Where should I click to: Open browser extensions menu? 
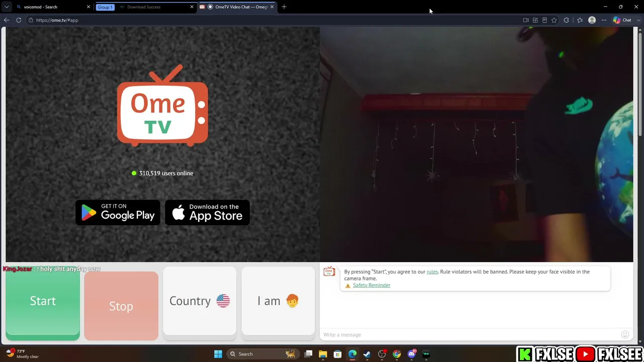click(567, 20)
